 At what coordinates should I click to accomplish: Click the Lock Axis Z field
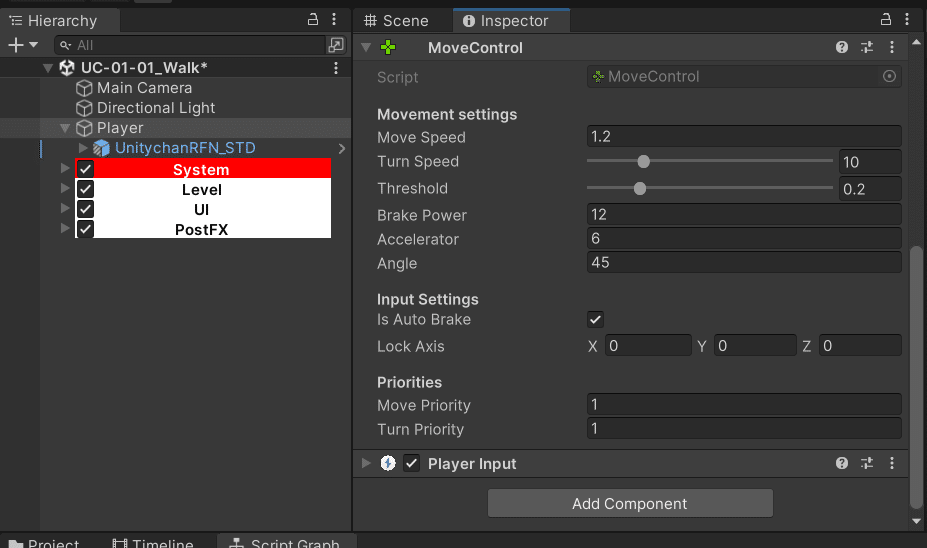click(860, 346)
